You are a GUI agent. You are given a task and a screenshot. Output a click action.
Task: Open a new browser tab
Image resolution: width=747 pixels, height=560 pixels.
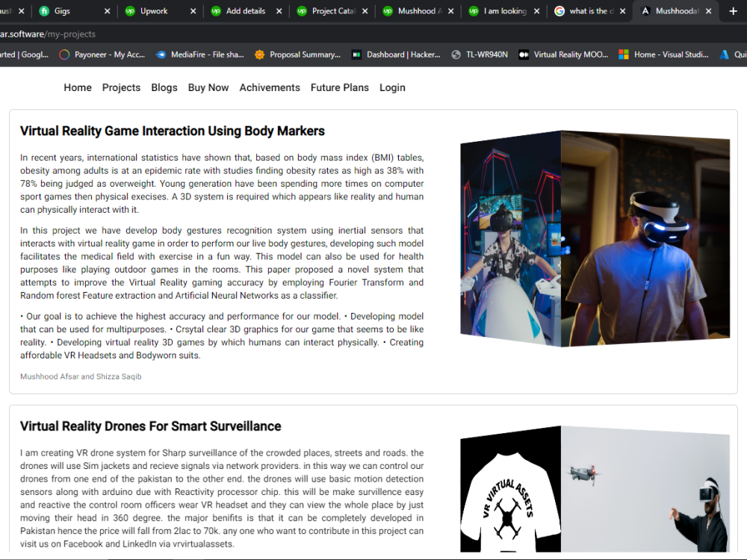[734, 11]
